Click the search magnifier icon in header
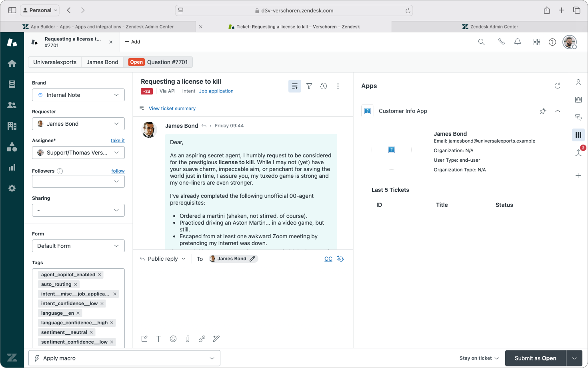 point(481,42)
